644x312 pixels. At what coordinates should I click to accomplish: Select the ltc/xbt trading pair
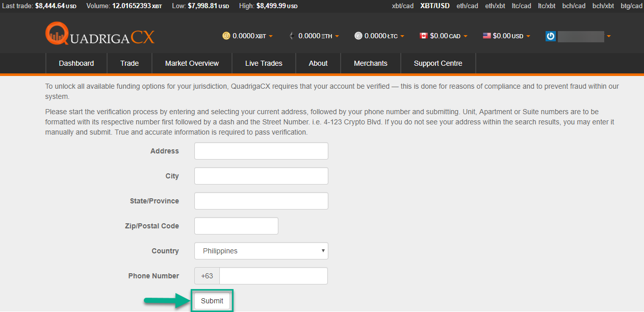[x=547, y=6]
